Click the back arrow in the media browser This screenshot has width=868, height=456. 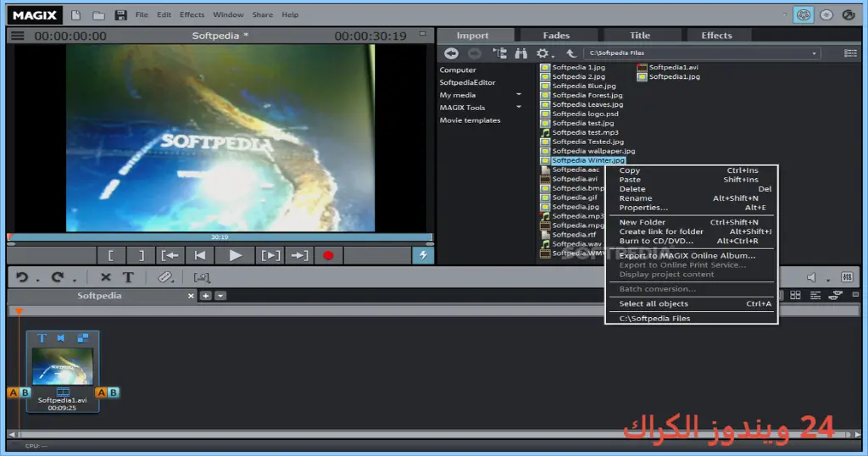pos(451,53)
